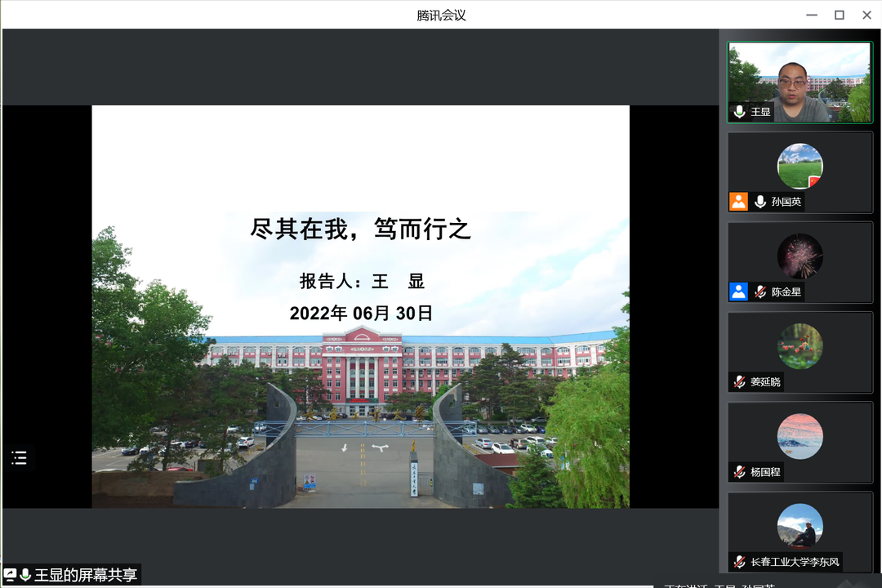Click 姜延晓's muted microphone icon

[739, 381]
